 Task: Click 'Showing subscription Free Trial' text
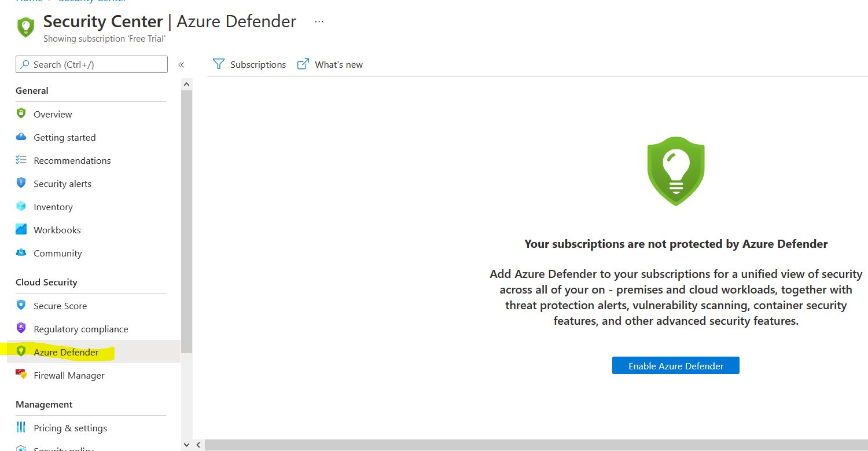pyautogui.click(x=104, y=39)
